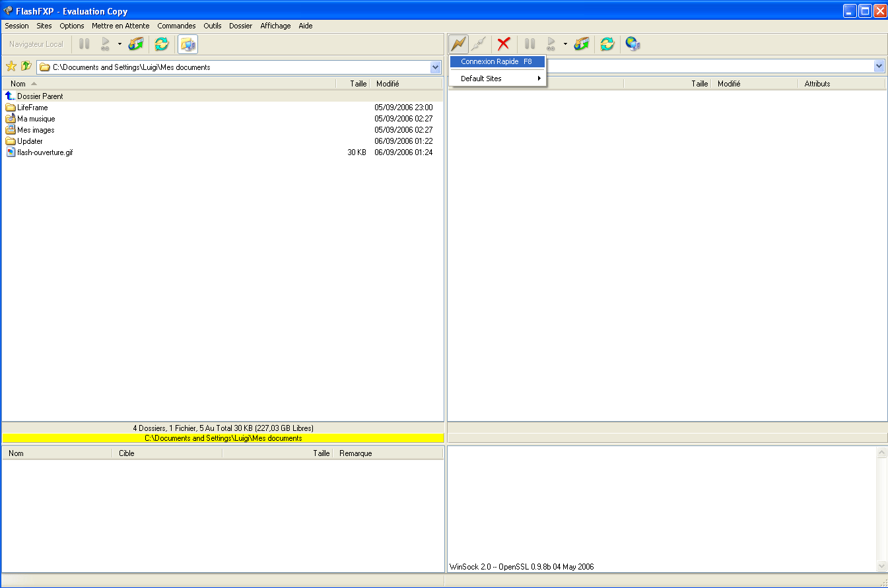Click the Modifié column header in local pane
The image size is (888, 588).
pos(388,84)
